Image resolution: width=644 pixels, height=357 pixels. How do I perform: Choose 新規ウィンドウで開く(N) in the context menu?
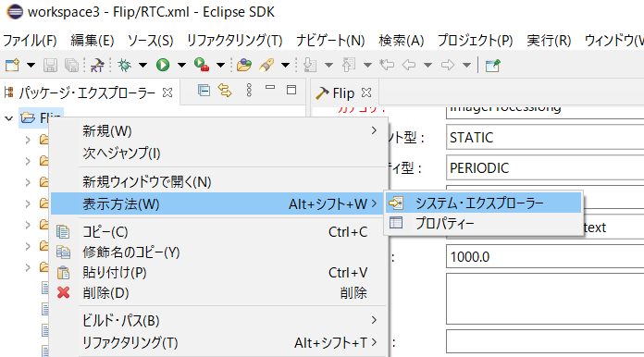[x=218, y=181]
